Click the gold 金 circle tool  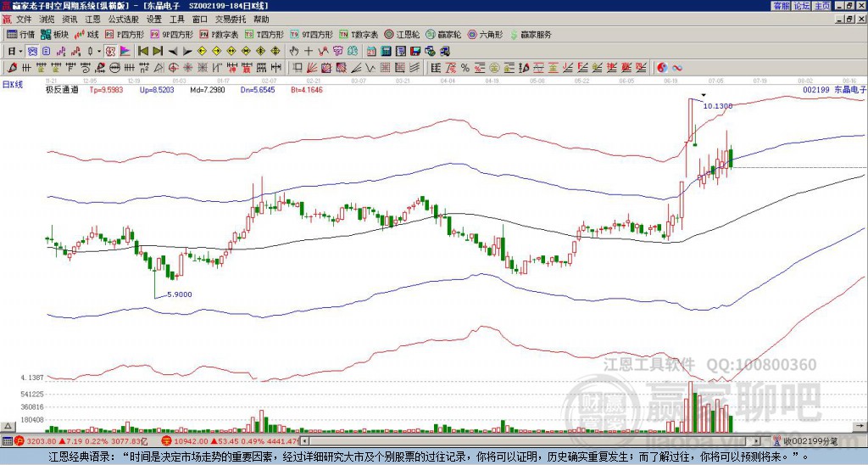click(494, 68)
